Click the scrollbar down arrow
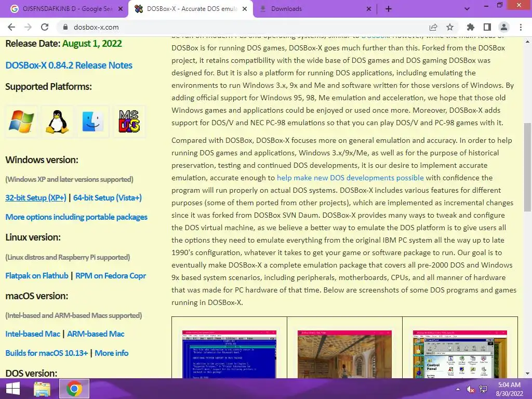 [527, 374]
